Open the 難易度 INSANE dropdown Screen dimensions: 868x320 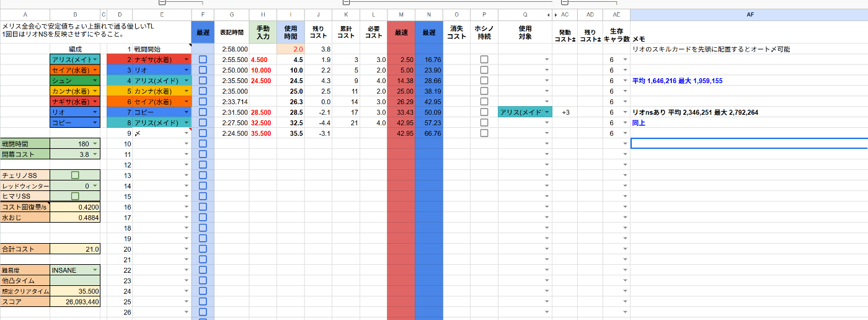(94, 270)
